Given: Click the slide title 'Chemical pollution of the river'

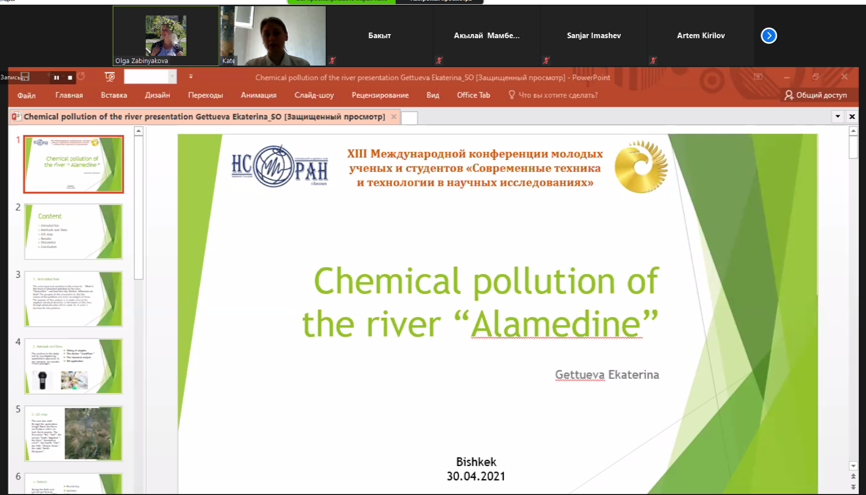Looking at the screenshot, I should click(480, 302).
